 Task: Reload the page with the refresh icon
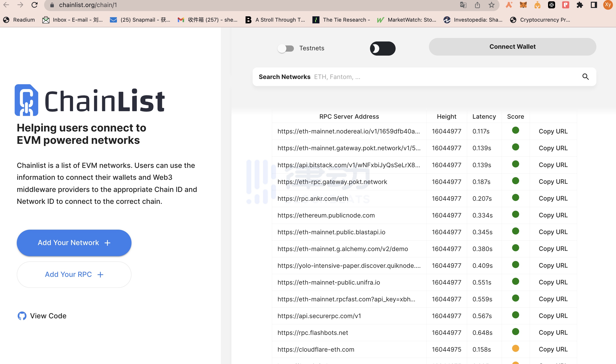pyautogui.click(x=35, y=5)
